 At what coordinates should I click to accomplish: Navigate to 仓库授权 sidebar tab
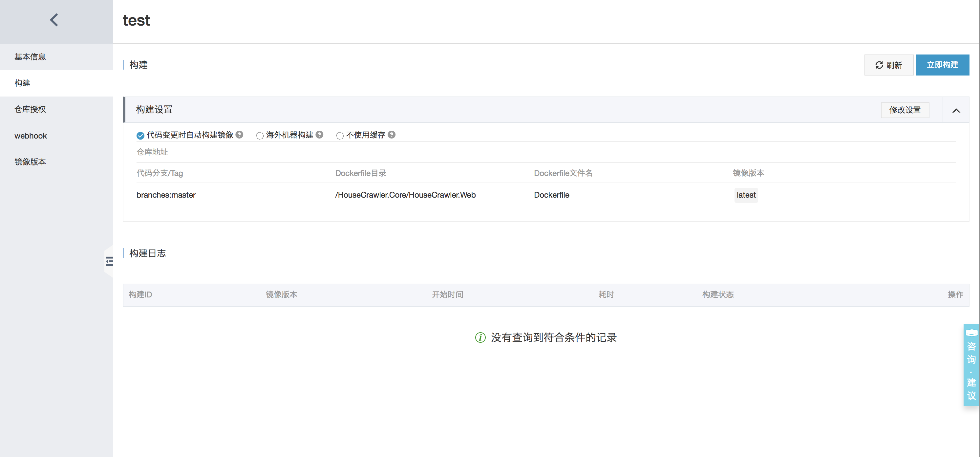(x=29, y=109)
